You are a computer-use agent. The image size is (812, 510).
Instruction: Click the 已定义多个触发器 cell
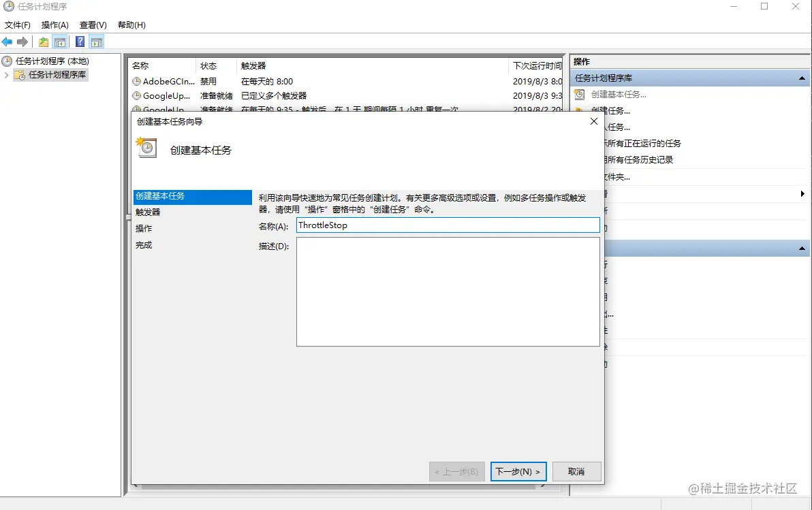click(273, 96)
